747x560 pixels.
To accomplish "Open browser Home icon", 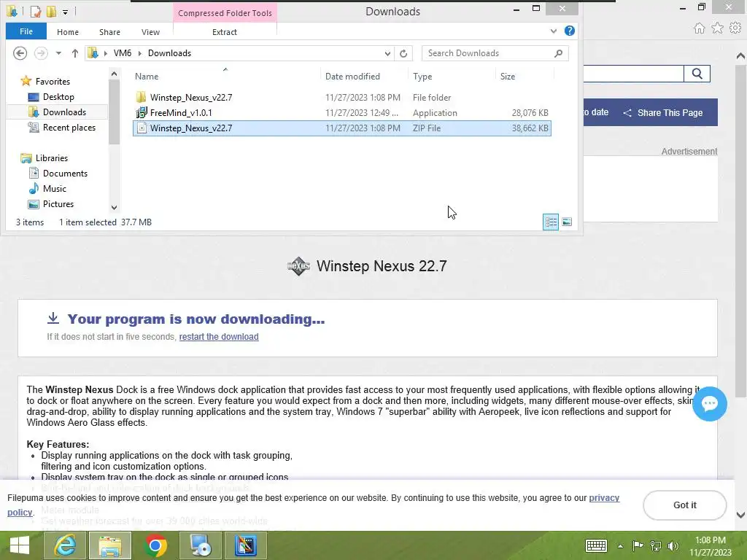I will (699, 28).
